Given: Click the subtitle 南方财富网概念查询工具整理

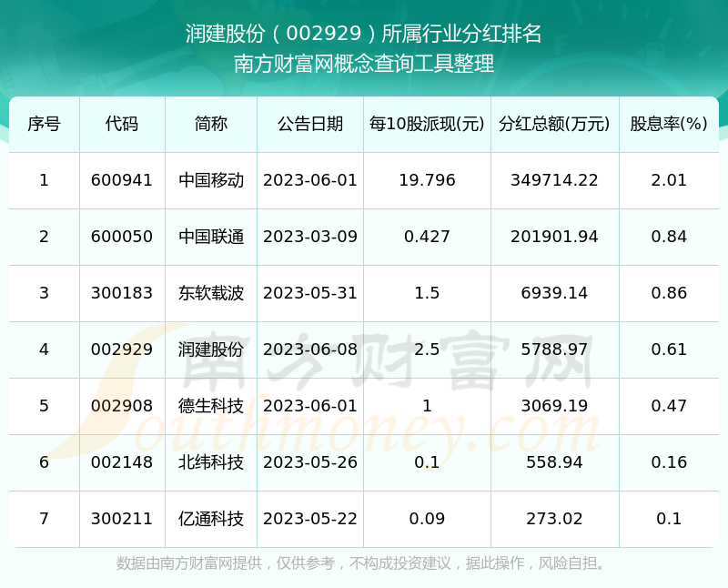Looking at the screenshot, I should [x=363, y=63].
